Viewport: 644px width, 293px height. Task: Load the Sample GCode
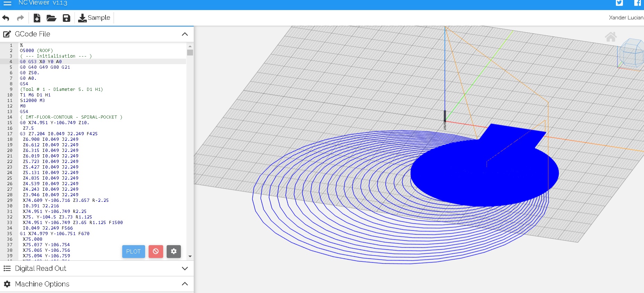pos(94,18)
